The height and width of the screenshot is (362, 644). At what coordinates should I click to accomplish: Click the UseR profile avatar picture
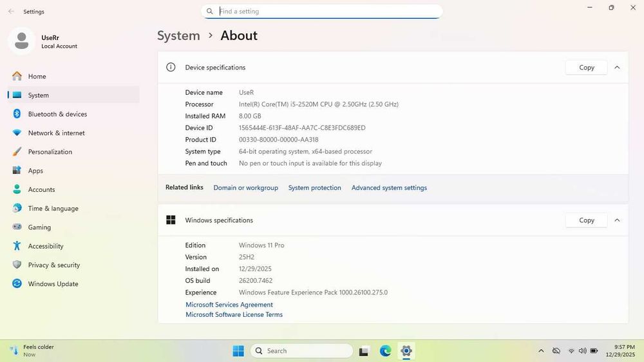click(x=21, y=41)
